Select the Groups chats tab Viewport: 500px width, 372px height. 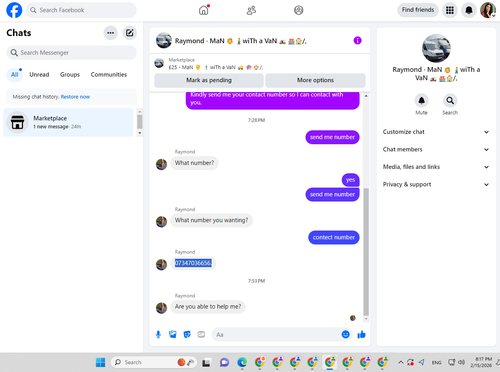click(70, 75)
